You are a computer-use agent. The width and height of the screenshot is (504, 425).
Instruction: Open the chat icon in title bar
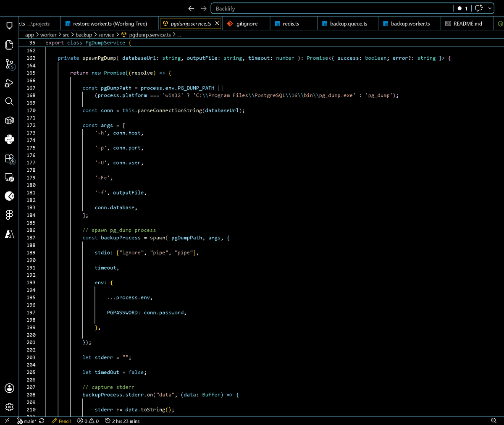coord(479,8)
